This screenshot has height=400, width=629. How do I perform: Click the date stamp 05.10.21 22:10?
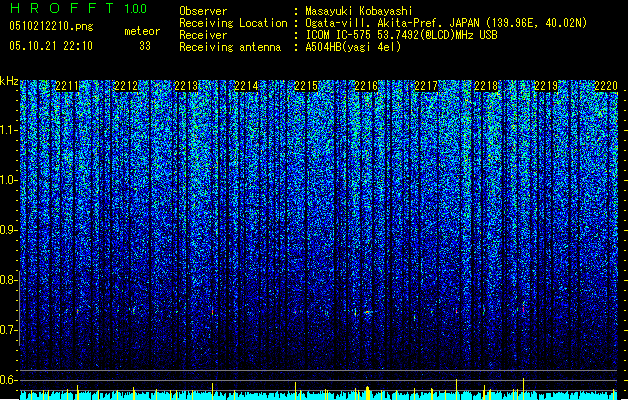[x=51, y=46]
